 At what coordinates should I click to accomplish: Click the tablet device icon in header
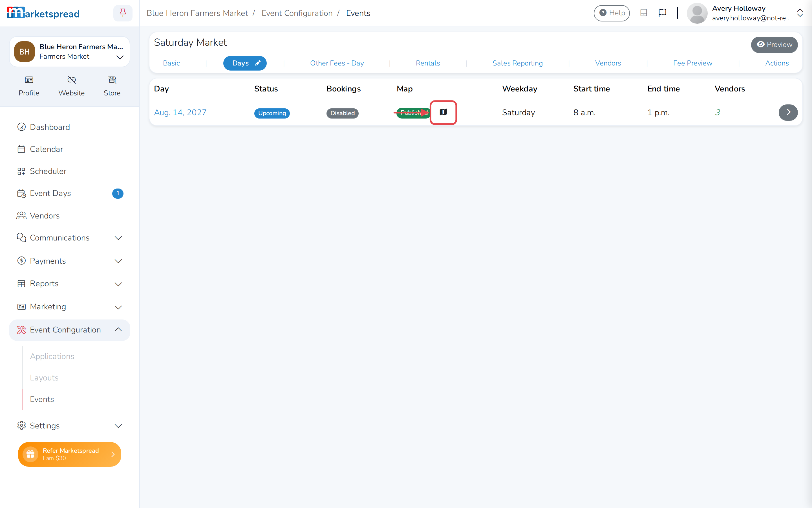tap(644, 13)
